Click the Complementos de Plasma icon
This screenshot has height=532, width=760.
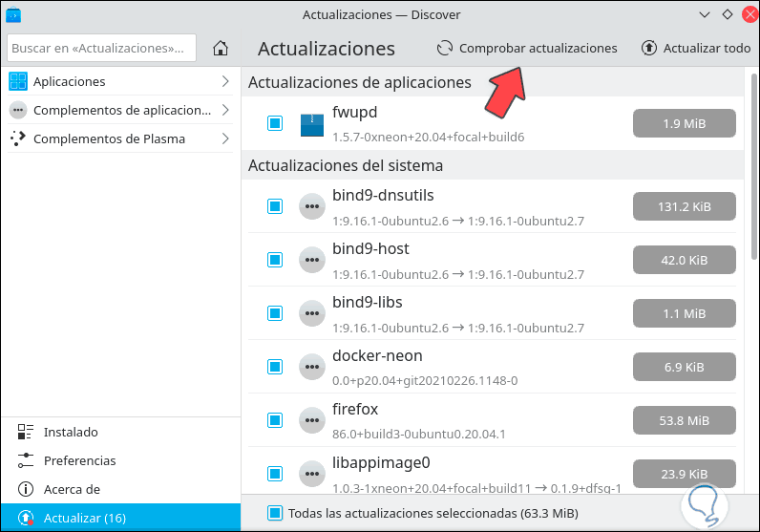18,138
